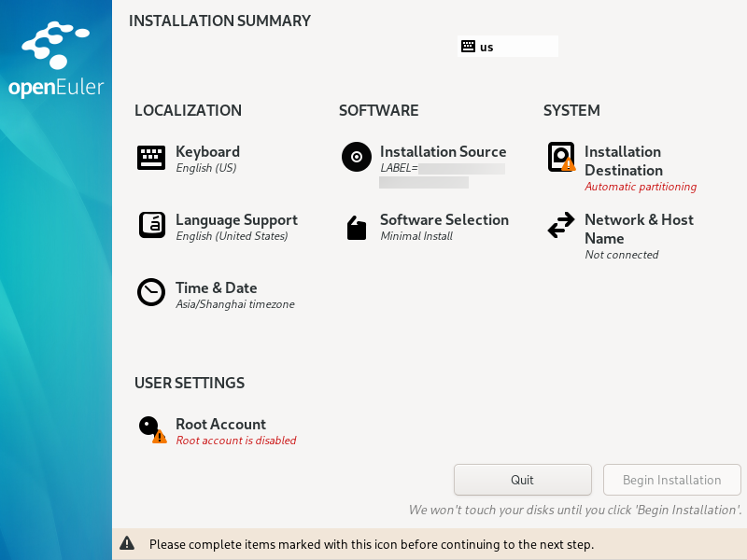Click the Network & Host Name arrows icon
747x560 pixels.
[x=561, y=226]
